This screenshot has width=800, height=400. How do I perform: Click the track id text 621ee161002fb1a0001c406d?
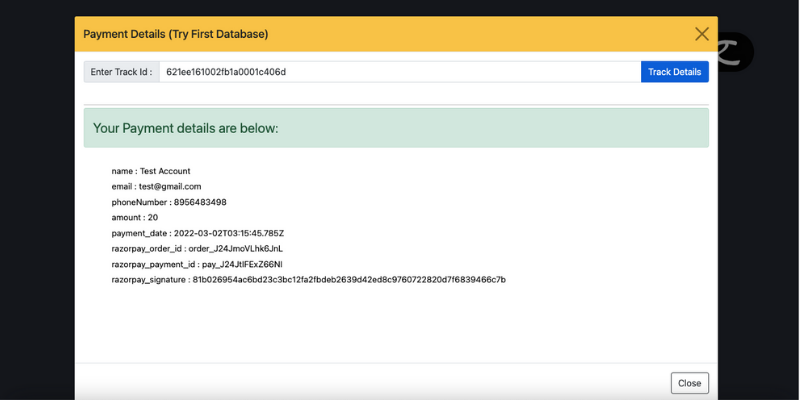coord(226,72)
